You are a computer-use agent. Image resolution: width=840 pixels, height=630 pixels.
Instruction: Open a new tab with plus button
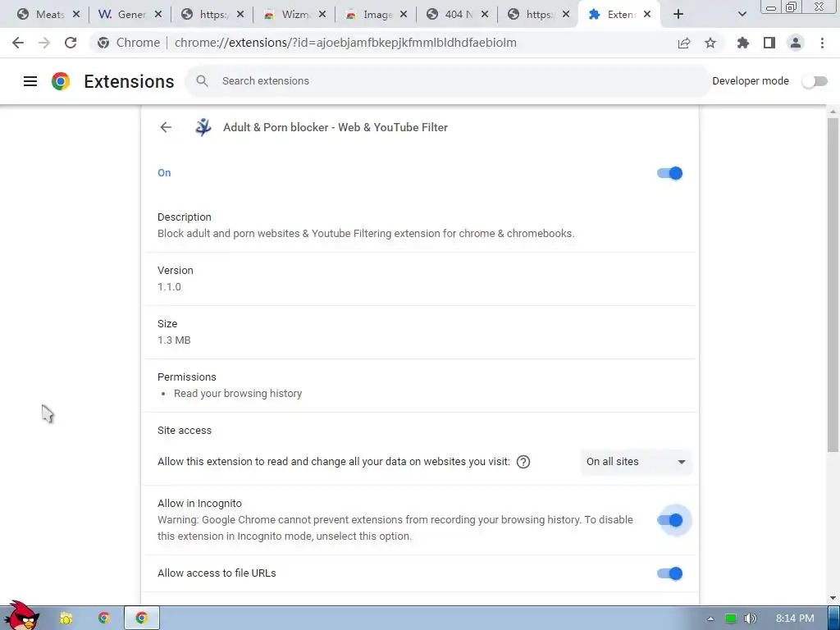678,15
